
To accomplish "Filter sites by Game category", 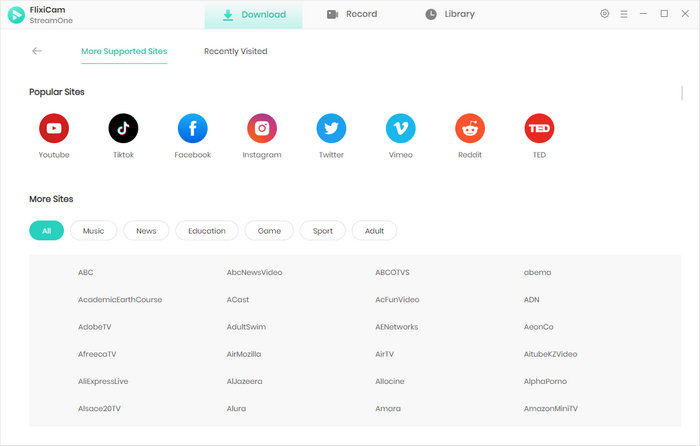I will [x=269, y=231].
